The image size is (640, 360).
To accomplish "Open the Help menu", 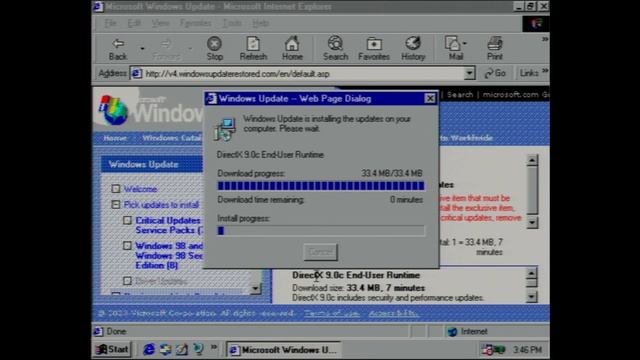I will [260, 23].
